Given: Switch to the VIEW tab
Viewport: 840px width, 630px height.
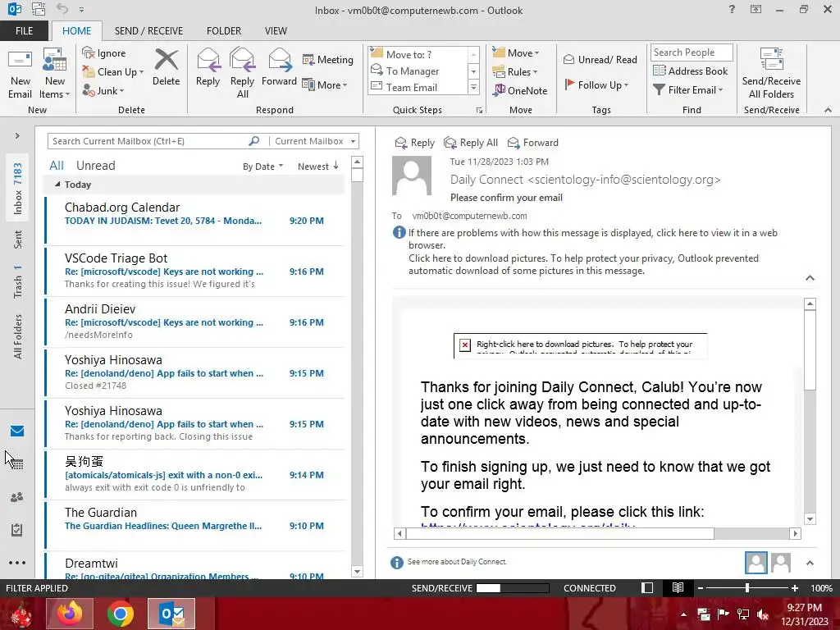Looking at the screenshot, I should coord(276,30).
